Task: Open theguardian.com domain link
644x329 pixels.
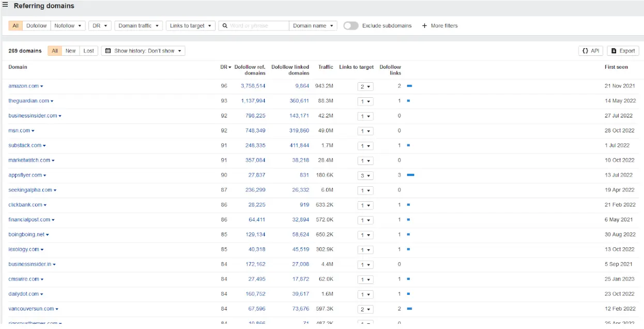Action: coord(28,101)
